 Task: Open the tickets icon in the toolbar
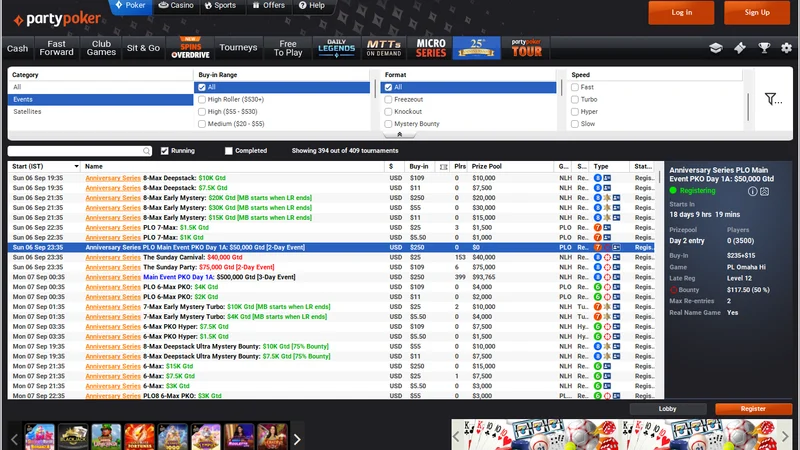740,48
